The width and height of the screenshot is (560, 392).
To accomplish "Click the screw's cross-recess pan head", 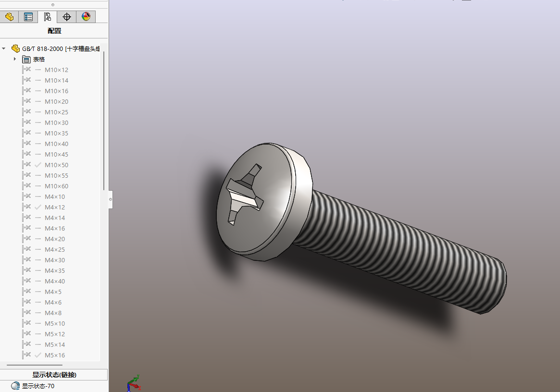I will click(x=264, y=202).
